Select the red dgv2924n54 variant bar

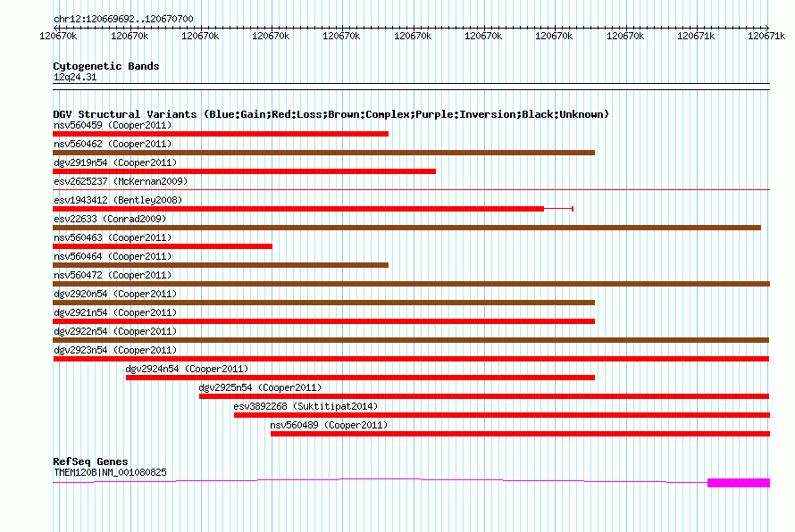click(361, 378)
